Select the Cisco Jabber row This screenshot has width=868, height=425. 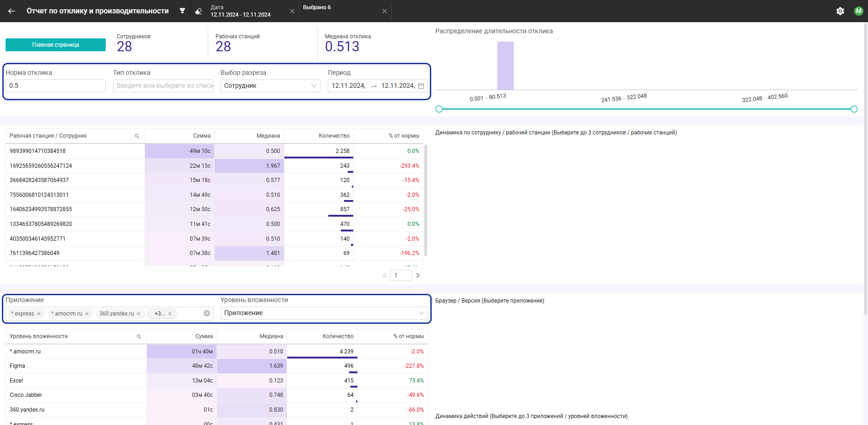pyautogui.click(x=217, y=395)
